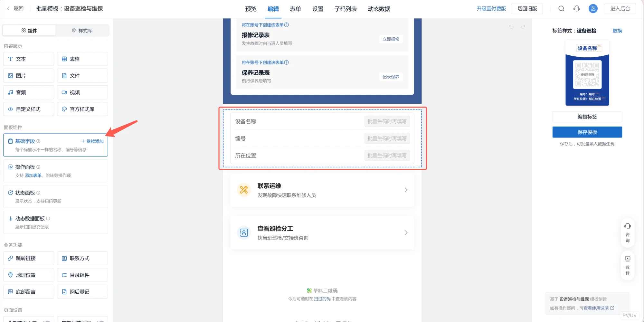Click the 设备名称 placeholder field
This screenshot has width=644, height=322.
[x=387, y=121]
